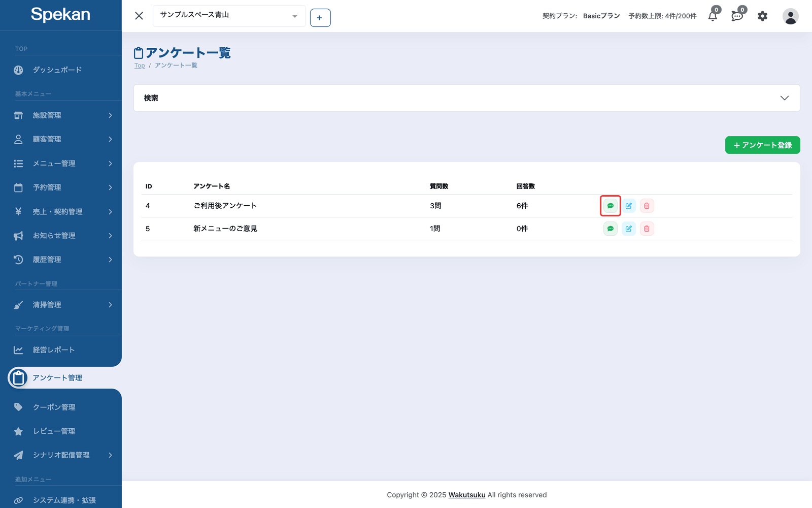812x508 pixels.
Task: Click the ご利用後アンケート survey name
Action: tap(225, 206)
